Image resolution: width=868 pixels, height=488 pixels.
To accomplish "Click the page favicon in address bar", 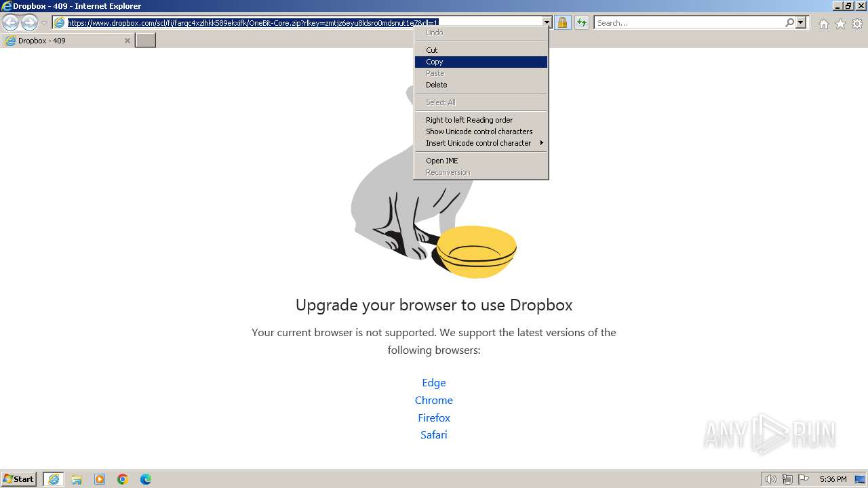I will (60, 23).
